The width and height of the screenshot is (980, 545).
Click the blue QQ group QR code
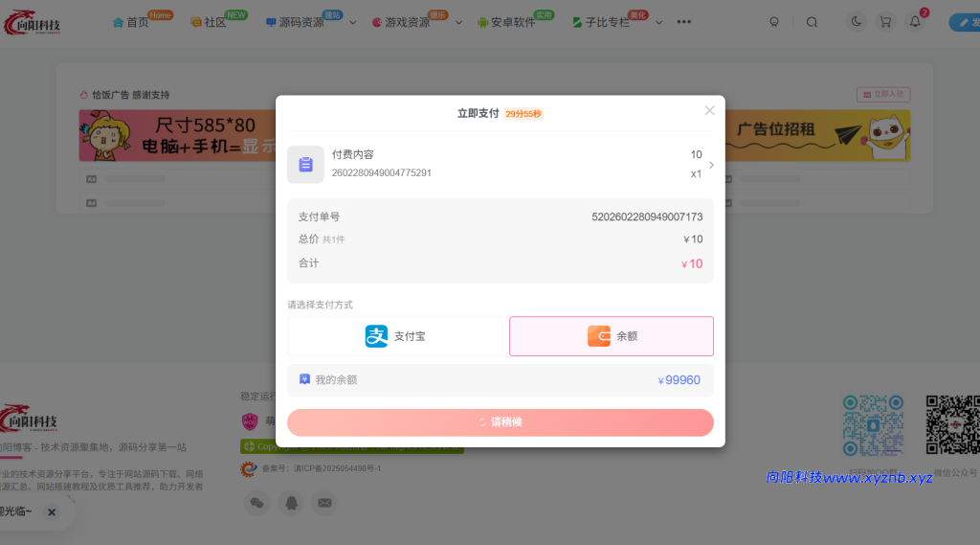[x=873, y=425]
